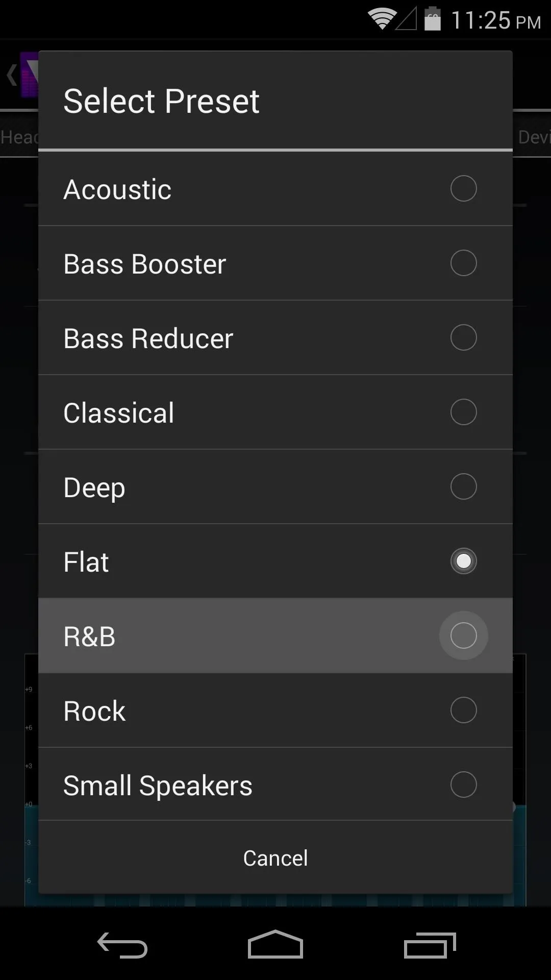Select the Deep preset entry
The width and height of the screenshot is (551, 980).
(275, 487)
